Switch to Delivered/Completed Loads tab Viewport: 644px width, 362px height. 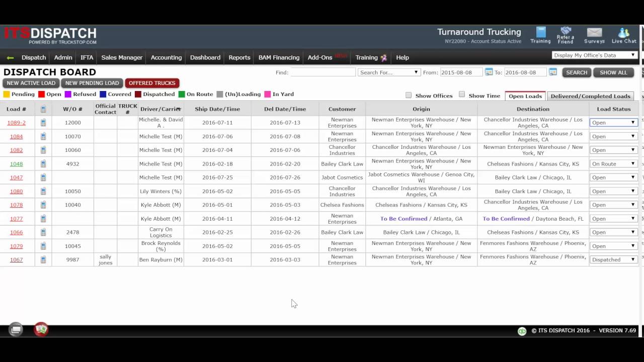tap(590, 96)
